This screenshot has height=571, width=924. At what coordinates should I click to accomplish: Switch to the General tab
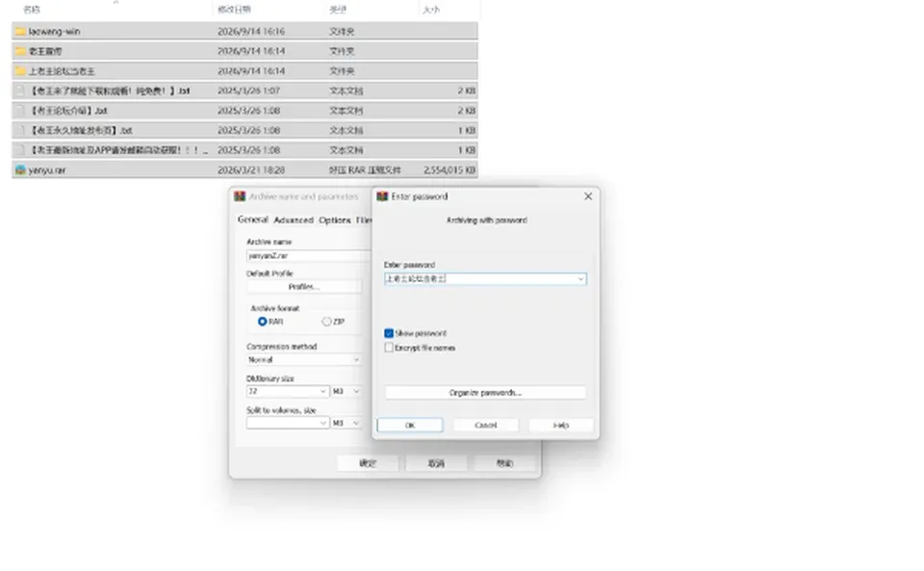[x=253, y=220]
